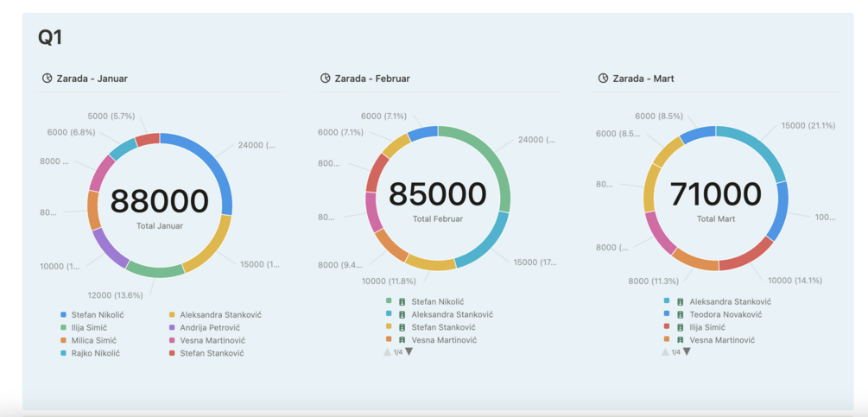Open the Zarada - Mart chart title
Screen dimensions: 868x417
643,79
